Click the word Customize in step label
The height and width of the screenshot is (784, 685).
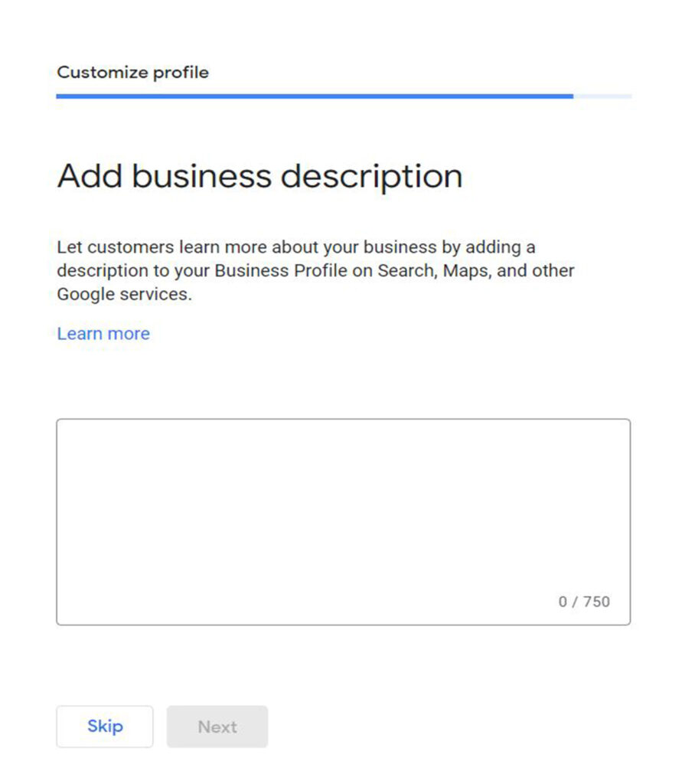[103, 73]
